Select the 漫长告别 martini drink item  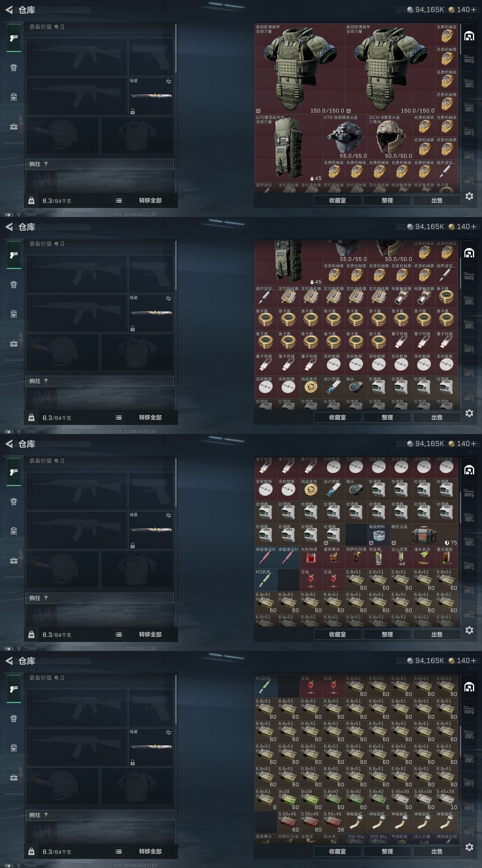pos(424,557)
